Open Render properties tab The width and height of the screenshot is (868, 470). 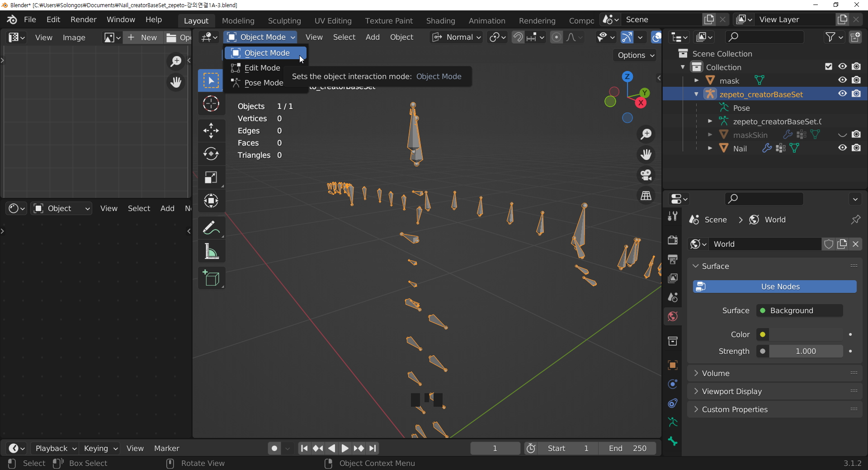point(673,240)
